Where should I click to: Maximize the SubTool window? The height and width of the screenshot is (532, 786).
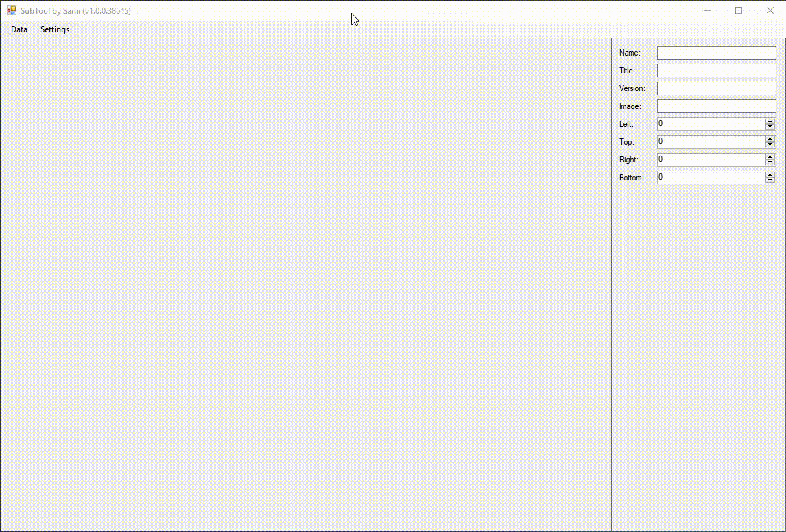(739, 10)
